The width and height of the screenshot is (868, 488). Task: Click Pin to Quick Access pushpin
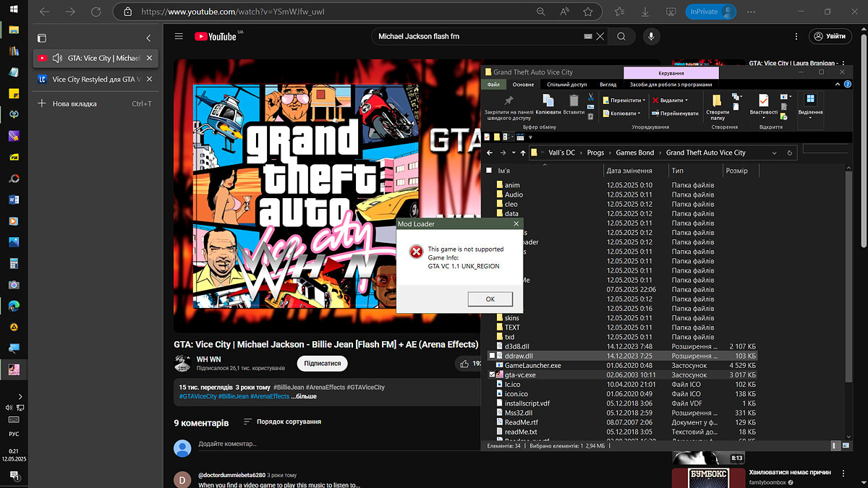point(509,100)
